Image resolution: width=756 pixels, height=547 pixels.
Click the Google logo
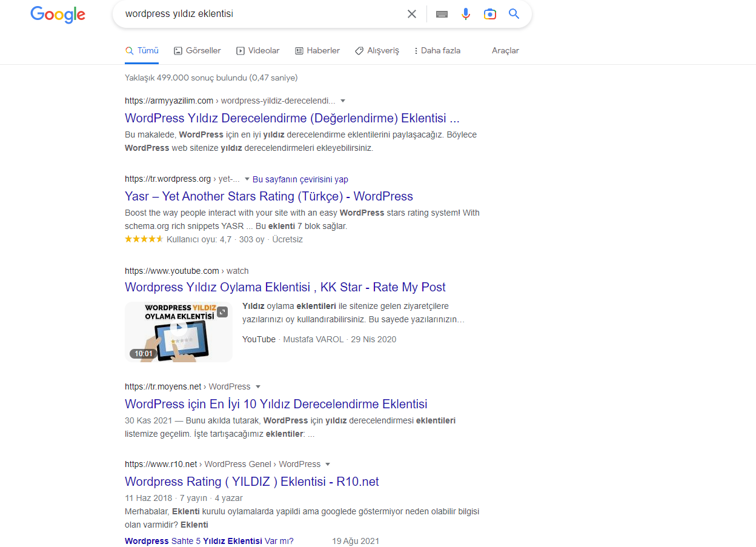point(58,15)
